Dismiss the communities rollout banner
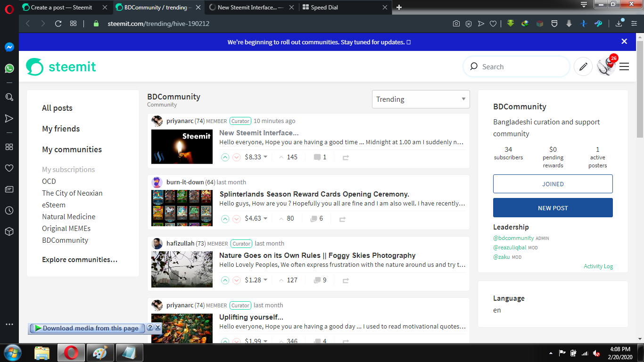This screenshot has height=362, width=644. [624, 41]
